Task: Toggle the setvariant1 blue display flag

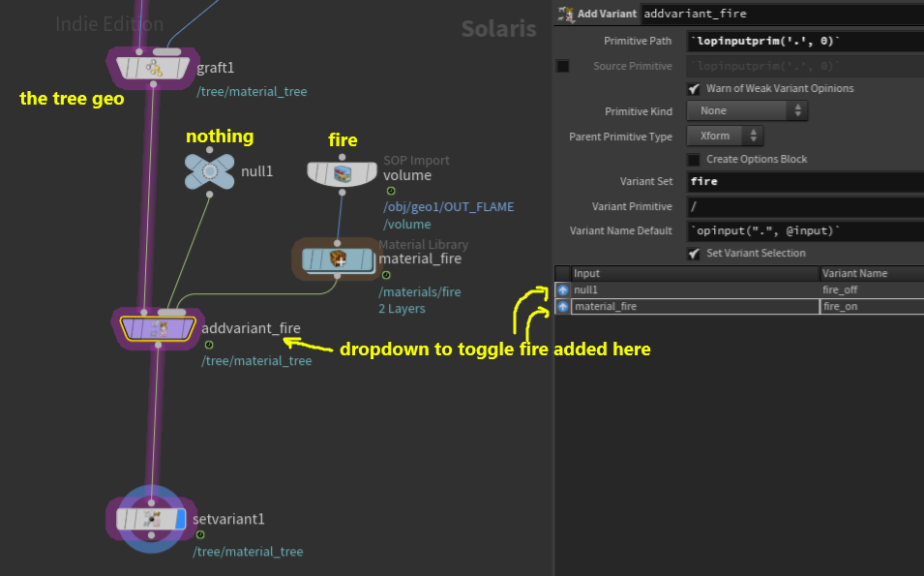Action: coord(180,520)
